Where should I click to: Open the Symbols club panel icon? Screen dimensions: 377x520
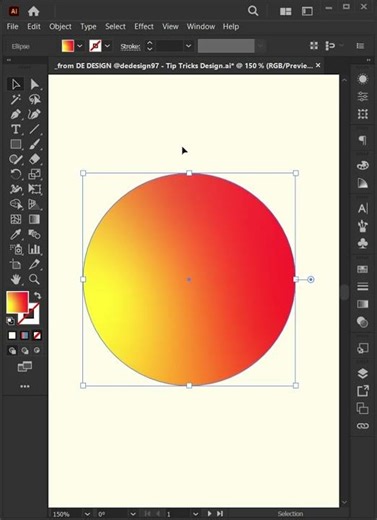pos(363,243)
